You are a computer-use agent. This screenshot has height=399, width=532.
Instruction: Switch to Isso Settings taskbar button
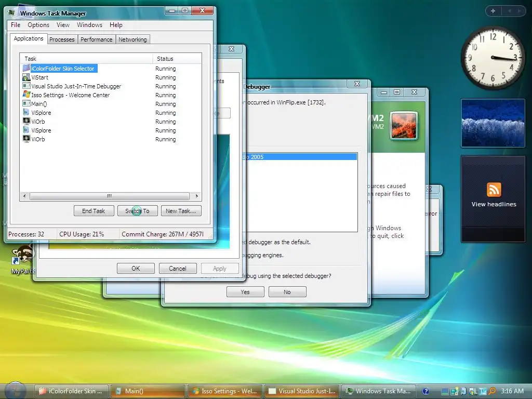[225, 391]
